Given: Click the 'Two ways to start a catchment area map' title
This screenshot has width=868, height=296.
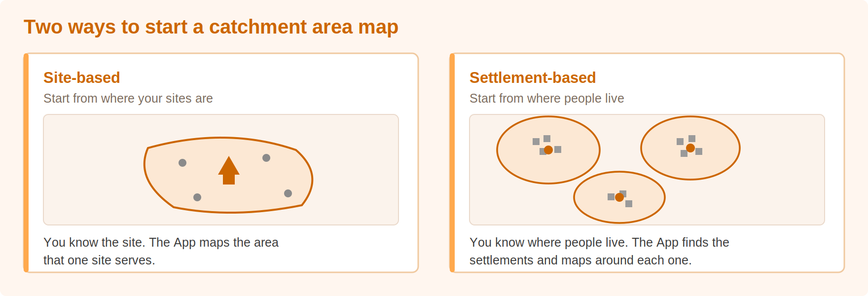Looking at the screenshot, I should [211, 27].
